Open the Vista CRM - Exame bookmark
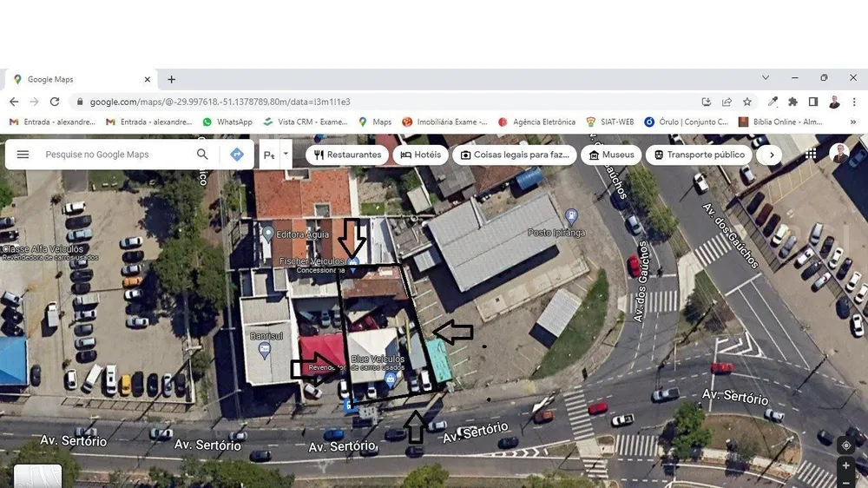The width and height of the screenshot is (868, 488). pos(306,122)
